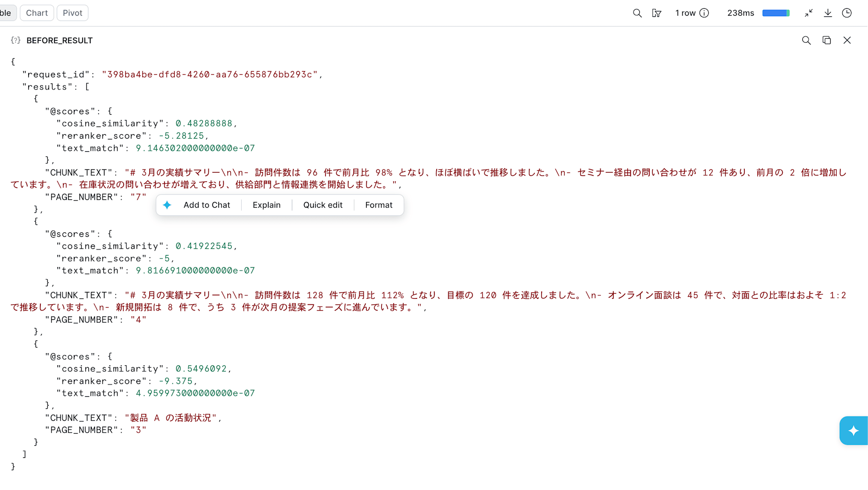Screen dimensions: 868x490
Task: Click cosine_similarity value 0.48288888
Action: pos(204,123)
